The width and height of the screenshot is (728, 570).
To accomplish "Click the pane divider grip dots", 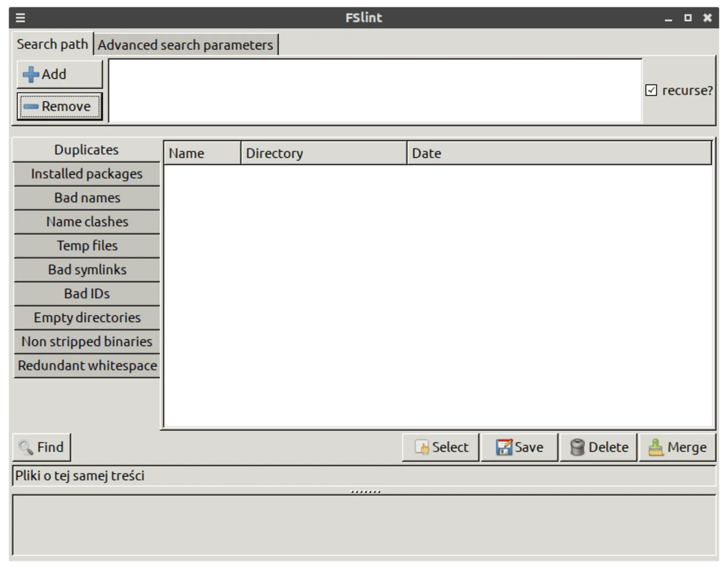I will tap(365, 492).
